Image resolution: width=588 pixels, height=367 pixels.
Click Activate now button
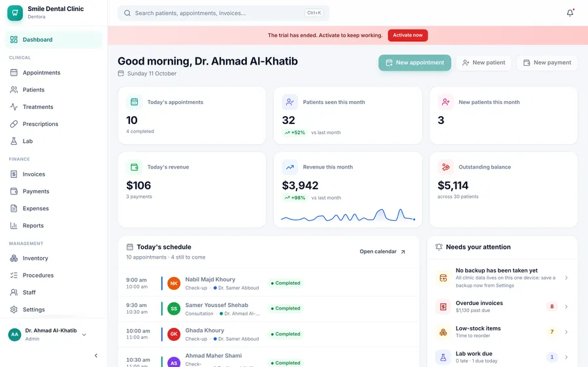[x=408, y=35]
